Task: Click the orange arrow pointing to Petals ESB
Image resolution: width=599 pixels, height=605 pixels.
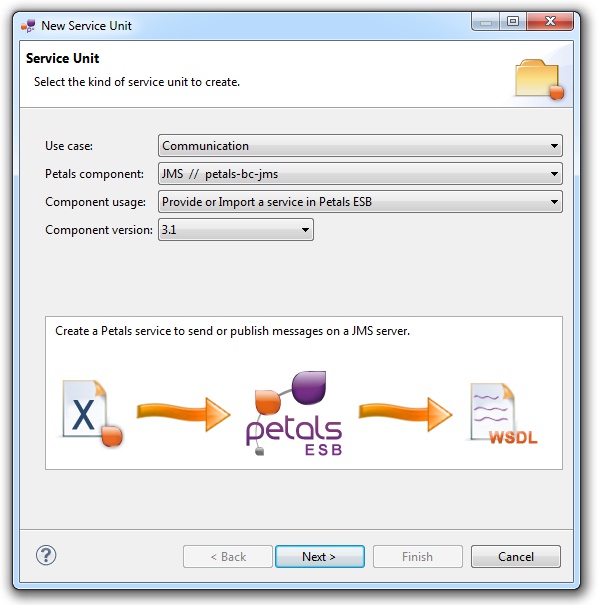Action: (184, 414)
